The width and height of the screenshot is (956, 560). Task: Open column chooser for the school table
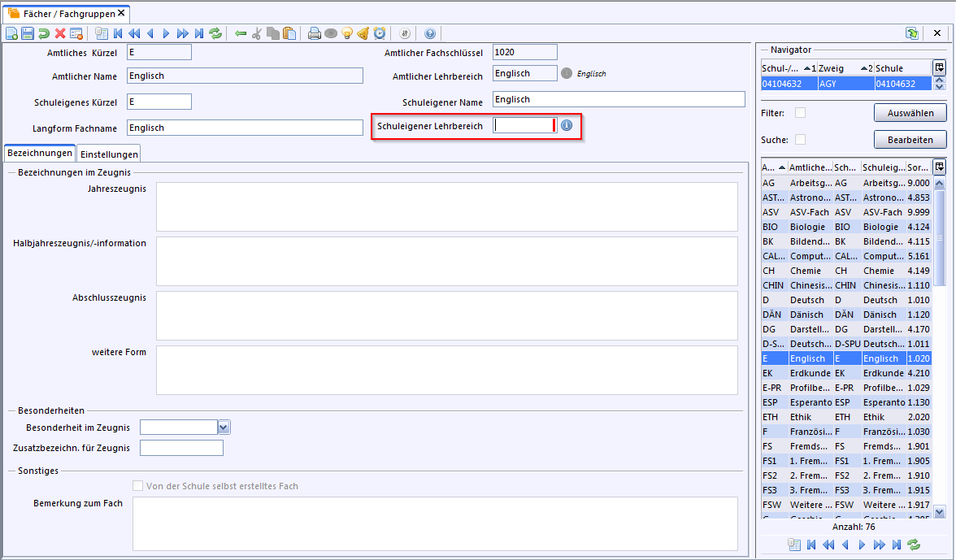940,67
